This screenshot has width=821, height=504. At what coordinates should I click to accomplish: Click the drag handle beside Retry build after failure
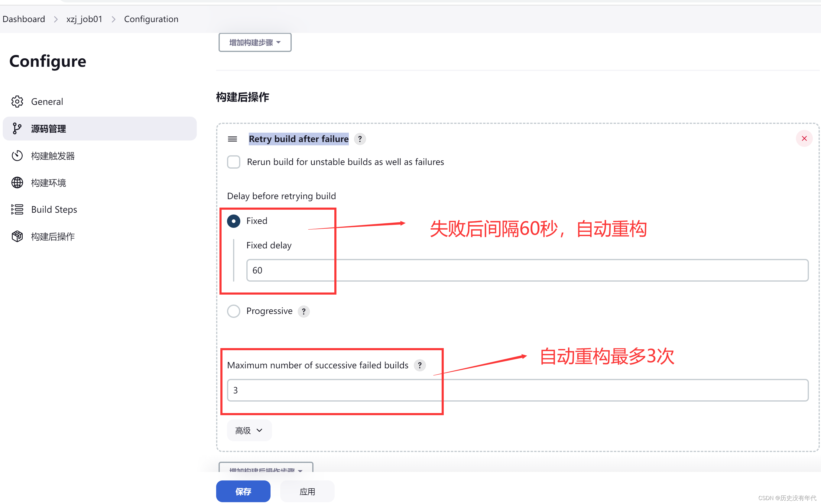232,139
